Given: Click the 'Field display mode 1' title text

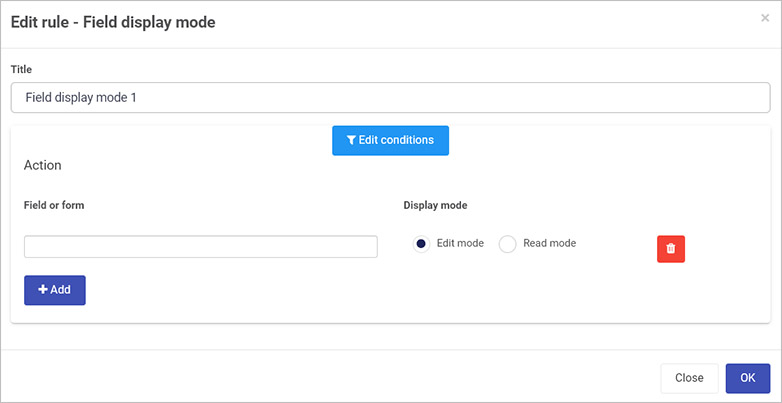Looking at the screenshot, I should click(x=81, y=98).
